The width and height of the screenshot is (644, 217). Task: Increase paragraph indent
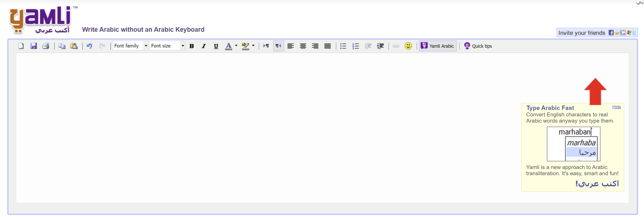380,46
